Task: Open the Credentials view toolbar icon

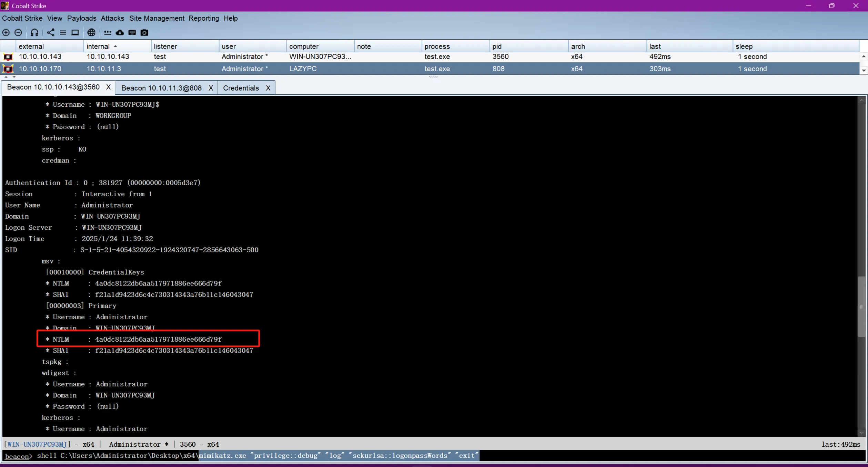Action: (x=108, y=32)
